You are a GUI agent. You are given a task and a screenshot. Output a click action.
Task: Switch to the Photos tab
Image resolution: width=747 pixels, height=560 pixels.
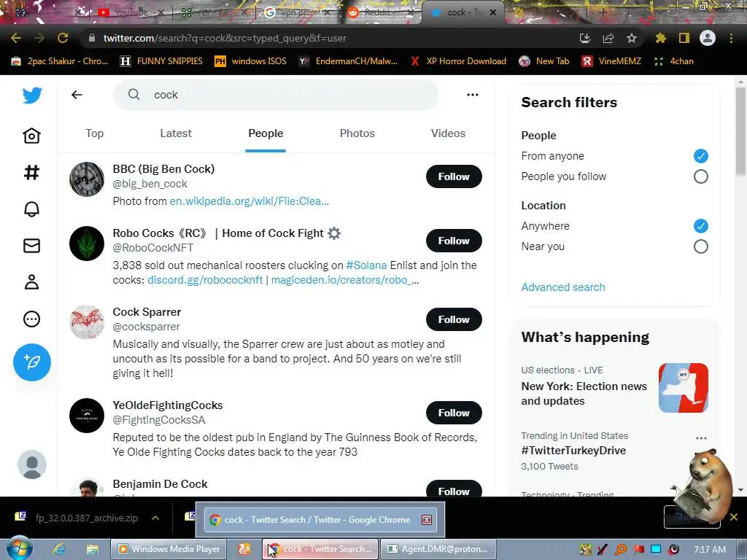click(x=357, y=133)
